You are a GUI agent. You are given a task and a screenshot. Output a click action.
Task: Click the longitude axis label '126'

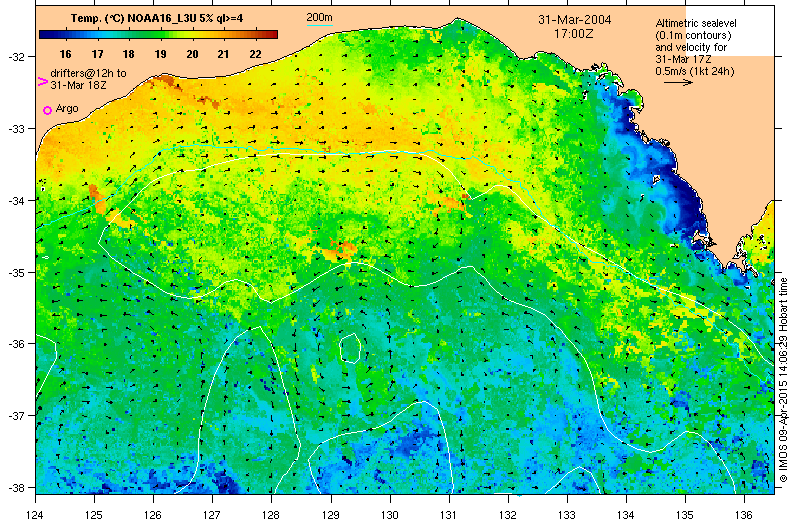tap(153, 514)
